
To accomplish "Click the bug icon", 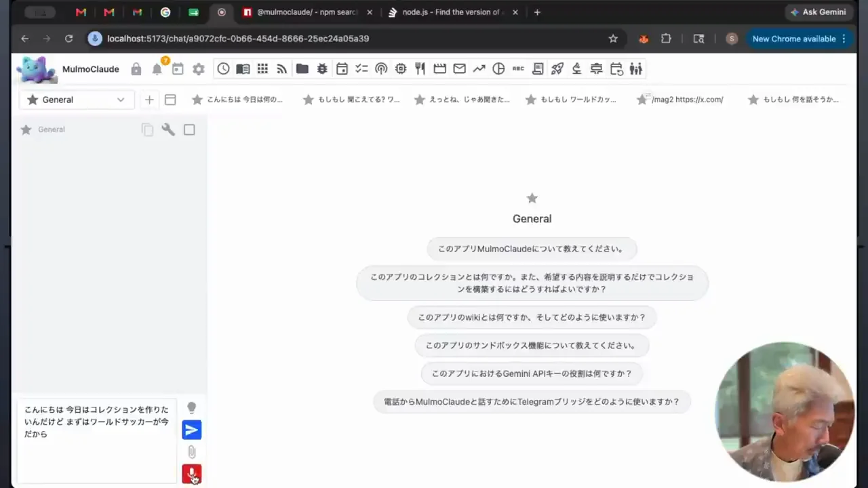I will [322, 68].
